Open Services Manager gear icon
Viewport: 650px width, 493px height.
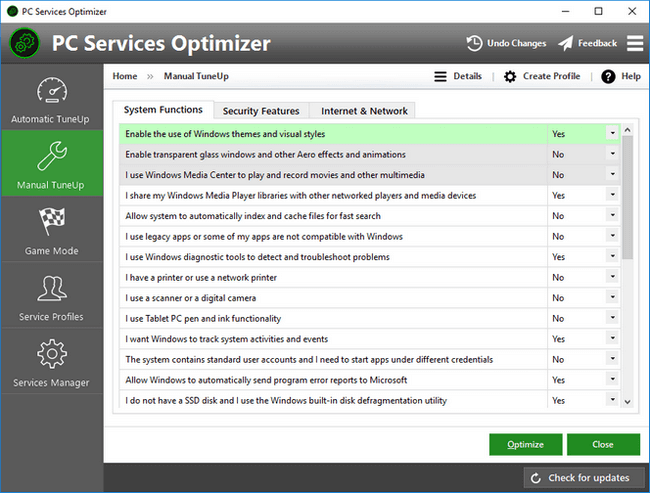tap(52, 354)
